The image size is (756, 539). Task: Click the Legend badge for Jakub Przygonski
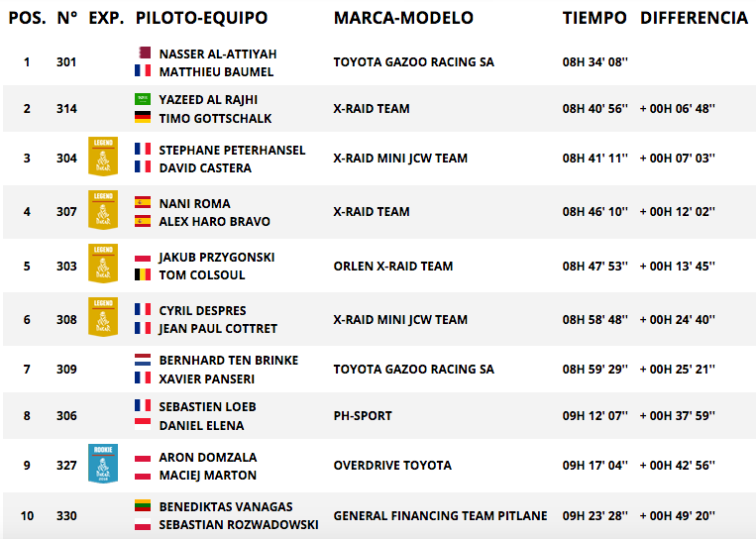103,264
